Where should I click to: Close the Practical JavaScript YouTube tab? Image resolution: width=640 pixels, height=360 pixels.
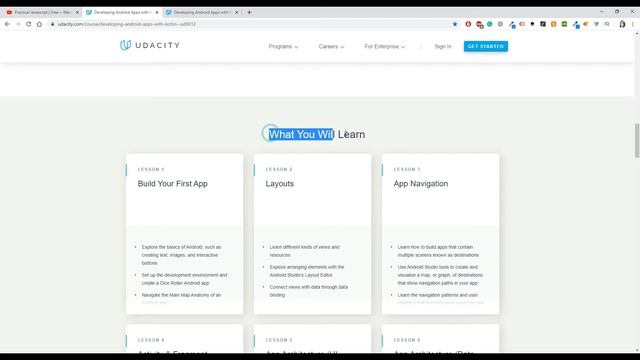[x=77, y=12]
